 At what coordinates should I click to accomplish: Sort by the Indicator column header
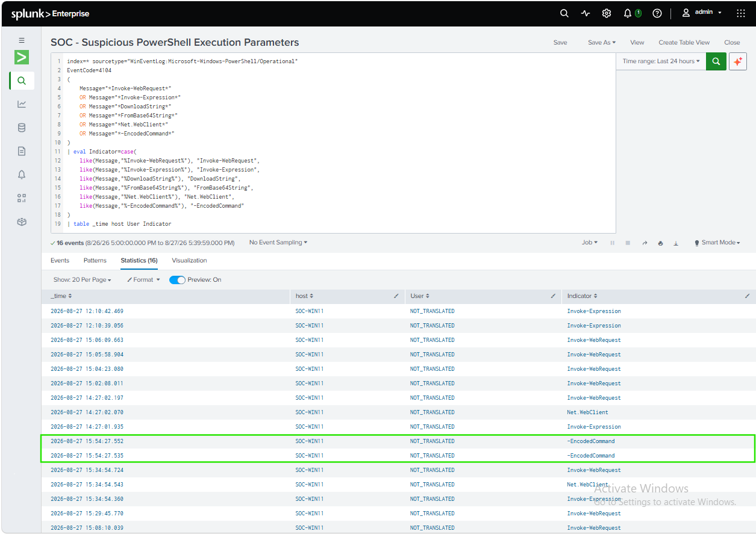click(x=582, y=296)
